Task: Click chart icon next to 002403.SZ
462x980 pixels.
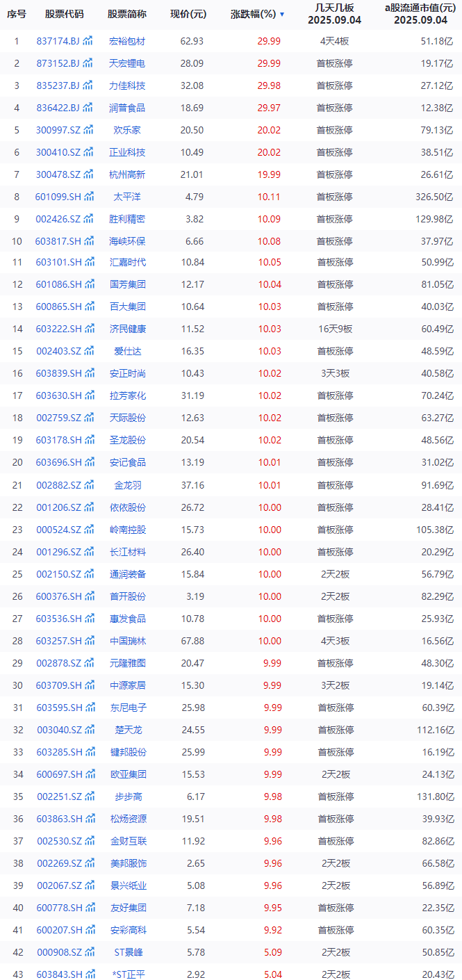Action: (x=88, y=351)
